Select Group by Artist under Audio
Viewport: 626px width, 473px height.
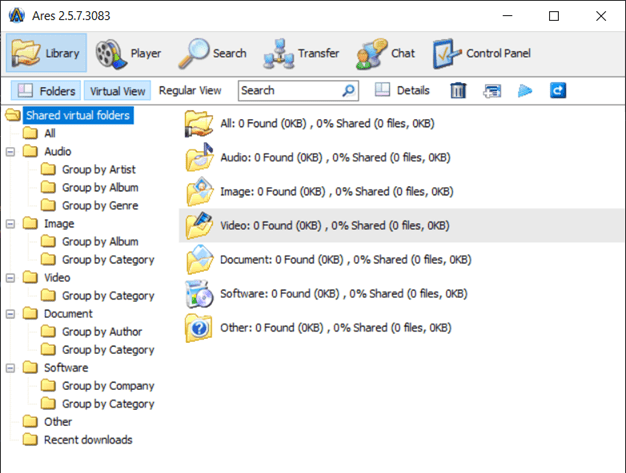[99, 170]
